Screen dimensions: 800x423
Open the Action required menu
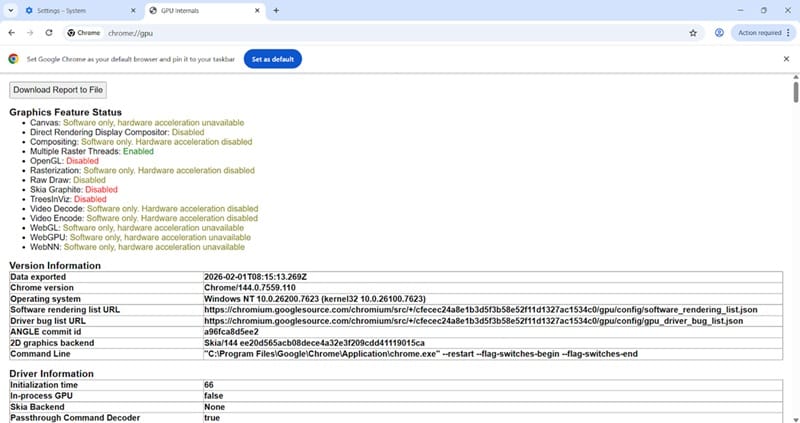click(x=763, y=33)
